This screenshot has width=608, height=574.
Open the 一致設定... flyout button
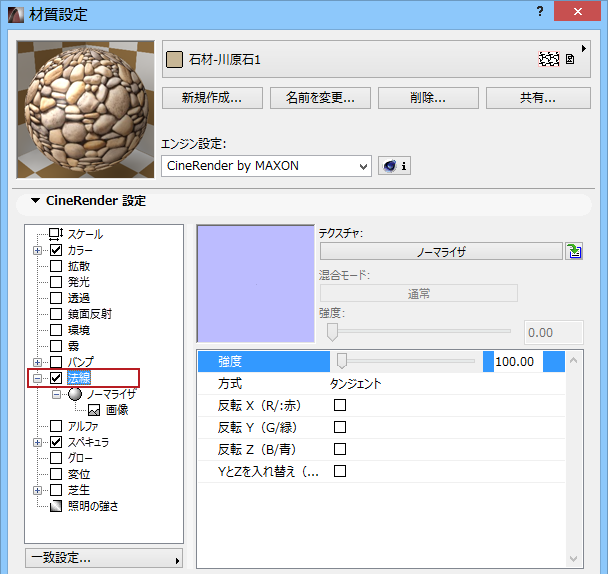[x=104, y=558]
